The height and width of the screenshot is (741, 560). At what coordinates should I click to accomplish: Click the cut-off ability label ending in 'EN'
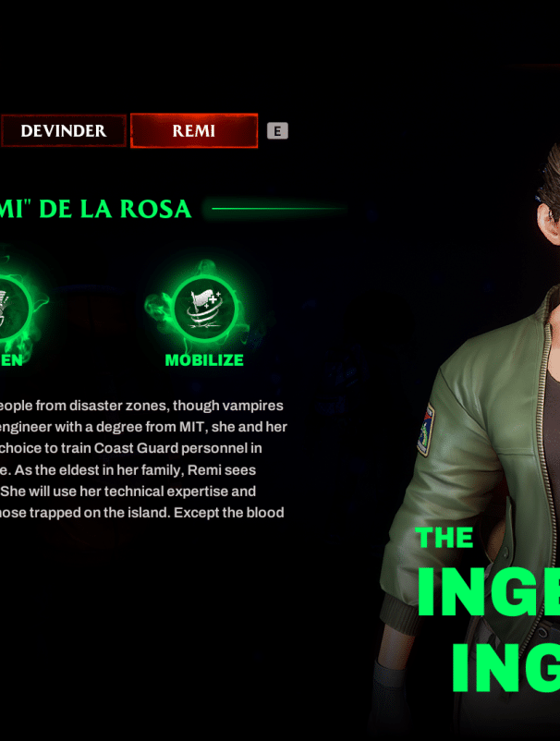11,360
